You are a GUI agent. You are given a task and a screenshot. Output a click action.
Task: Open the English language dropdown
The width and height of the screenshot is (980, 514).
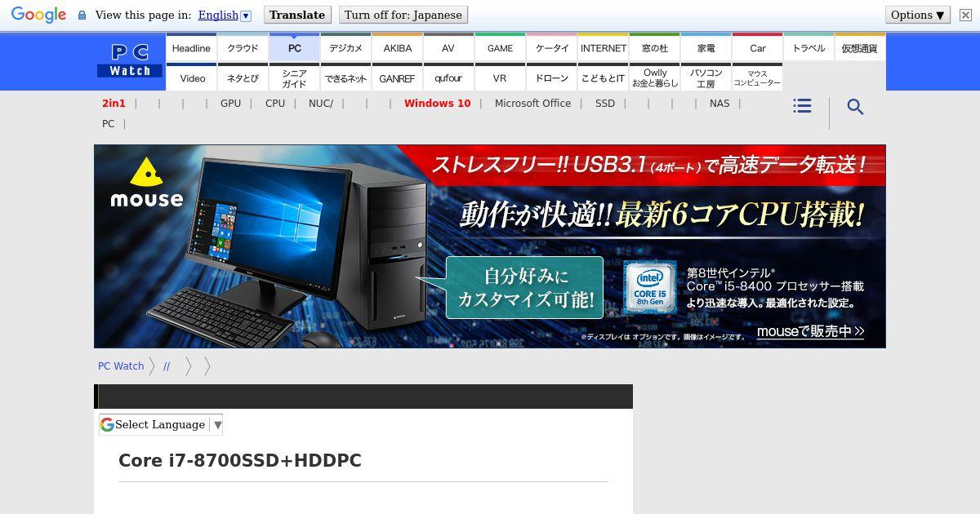pos(225,15)
